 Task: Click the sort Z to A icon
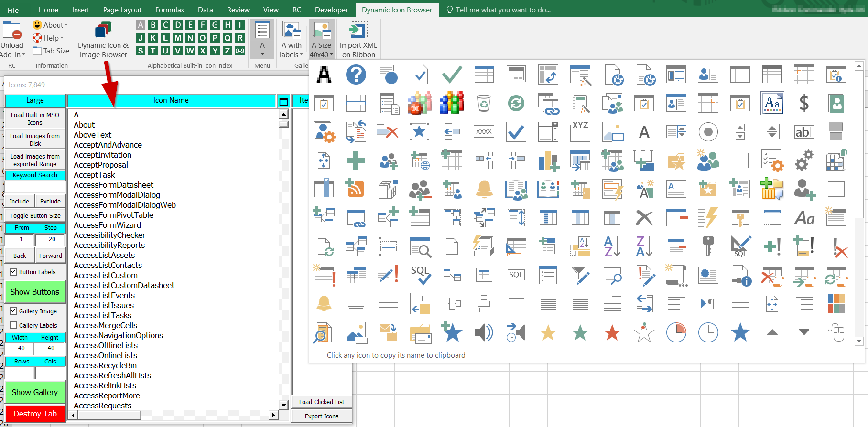pos(644,246)
